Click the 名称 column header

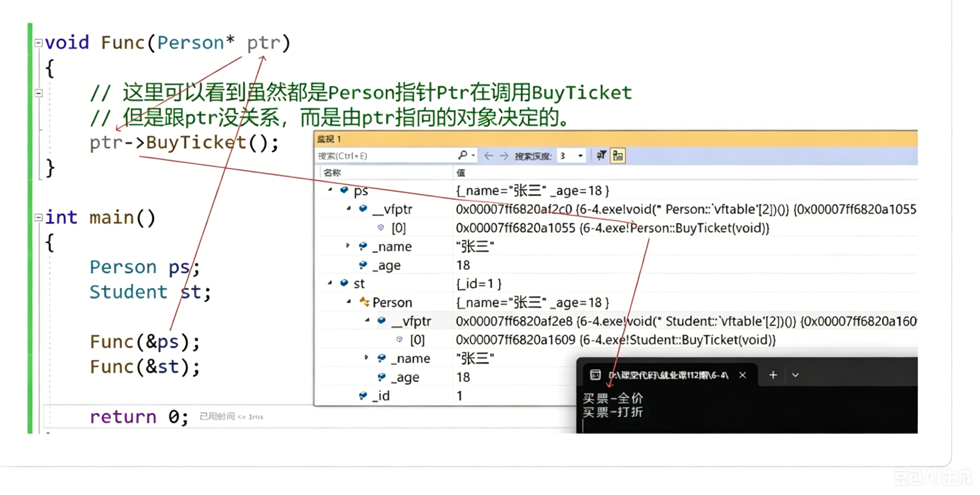(x=332, y=173)
